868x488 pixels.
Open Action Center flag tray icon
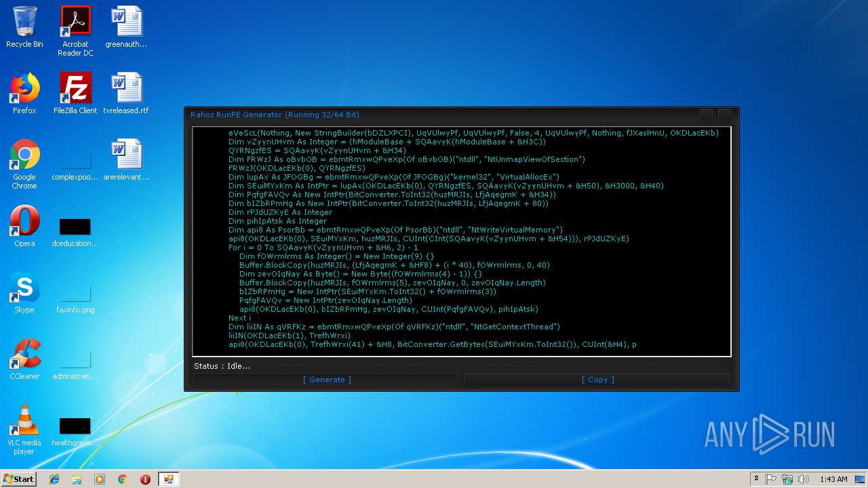(x=771, y=479)
